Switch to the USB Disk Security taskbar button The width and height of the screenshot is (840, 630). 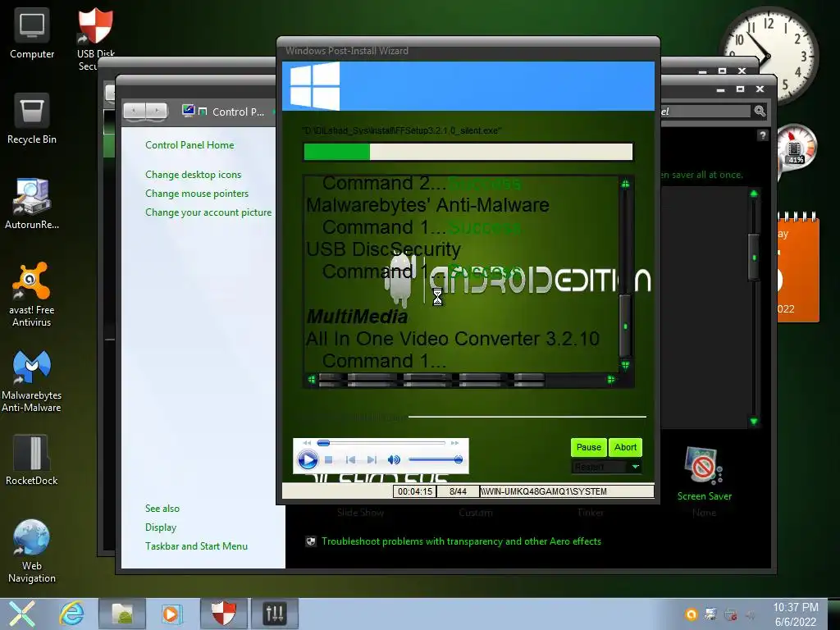pyautogui.click(x=224, y=614)
